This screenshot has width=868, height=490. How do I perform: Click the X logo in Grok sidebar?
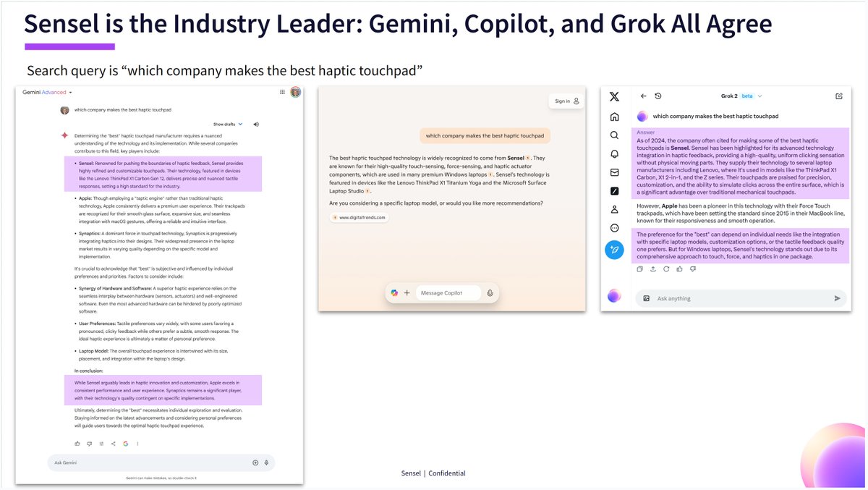point(614,96)
